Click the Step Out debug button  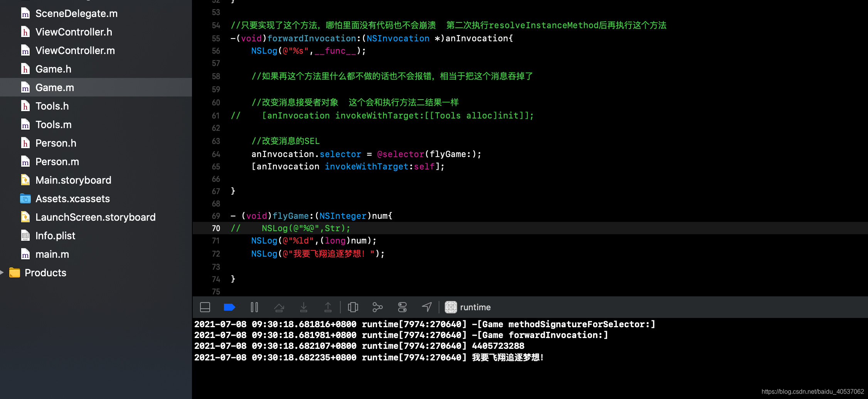(x=328, y=307)
